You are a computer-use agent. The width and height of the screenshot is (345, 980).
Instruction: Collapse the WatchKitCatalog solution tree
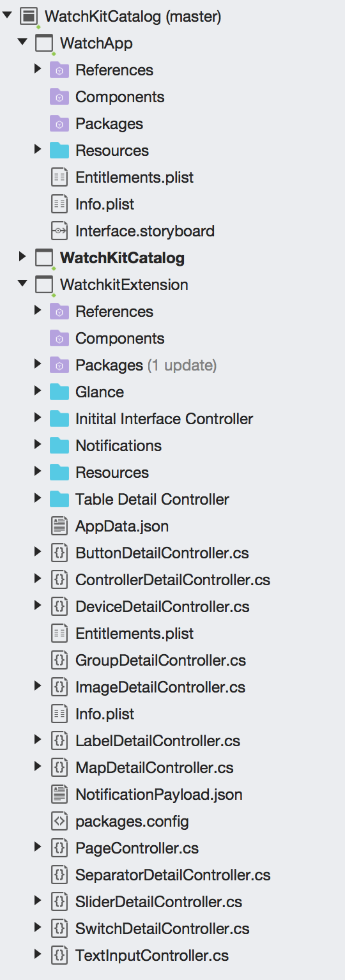(8, 16)
